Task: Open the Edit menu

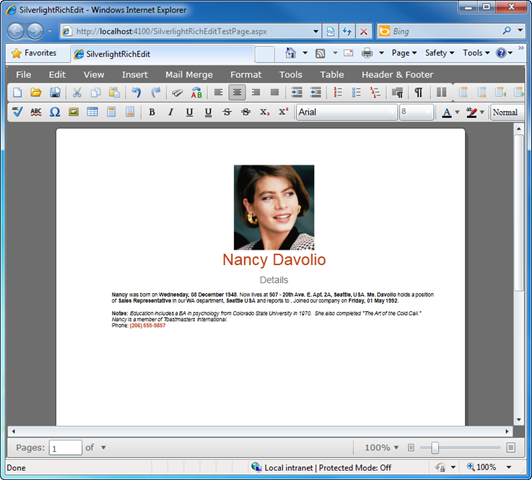Action: 57,75
